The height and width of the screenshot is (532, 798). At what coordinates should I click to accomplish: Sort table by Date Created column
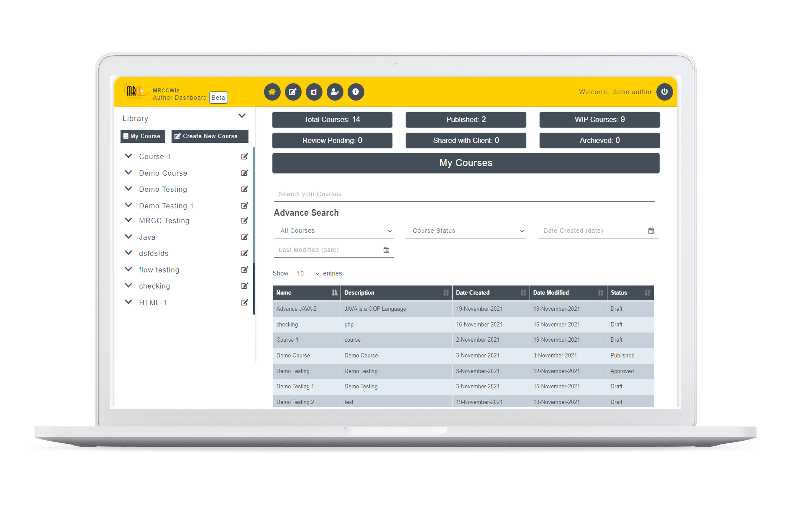[523, 293]
